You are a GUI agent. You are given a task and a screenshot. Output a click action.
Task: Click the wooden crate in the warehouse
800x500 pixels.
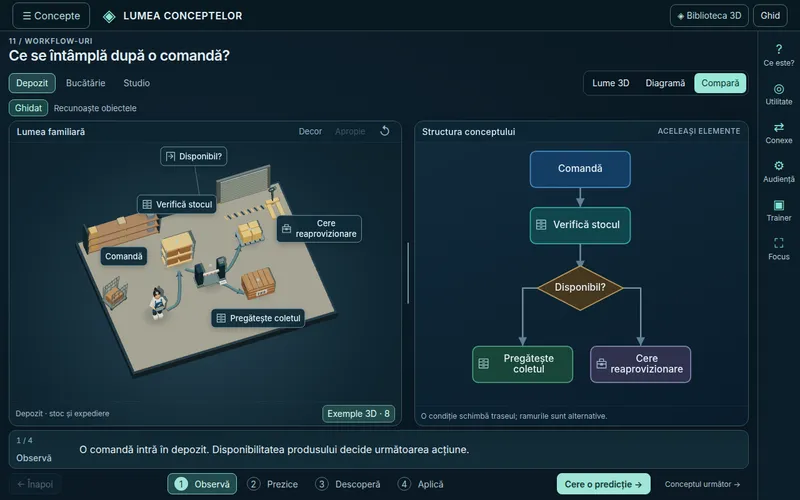(258, 283)
